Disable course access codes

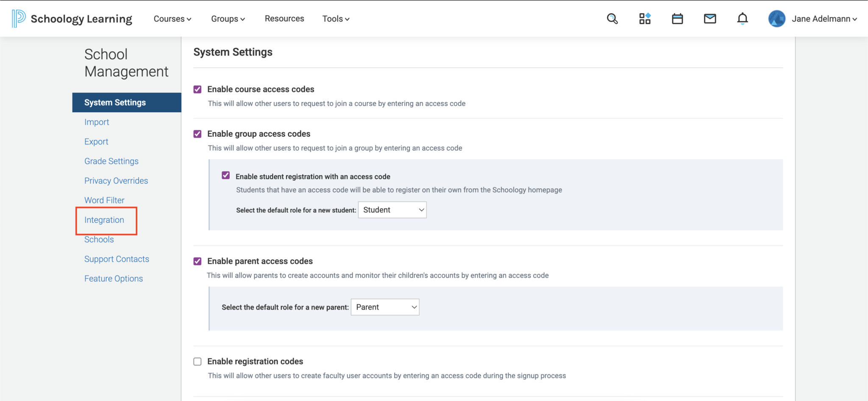tap(197, 89)
